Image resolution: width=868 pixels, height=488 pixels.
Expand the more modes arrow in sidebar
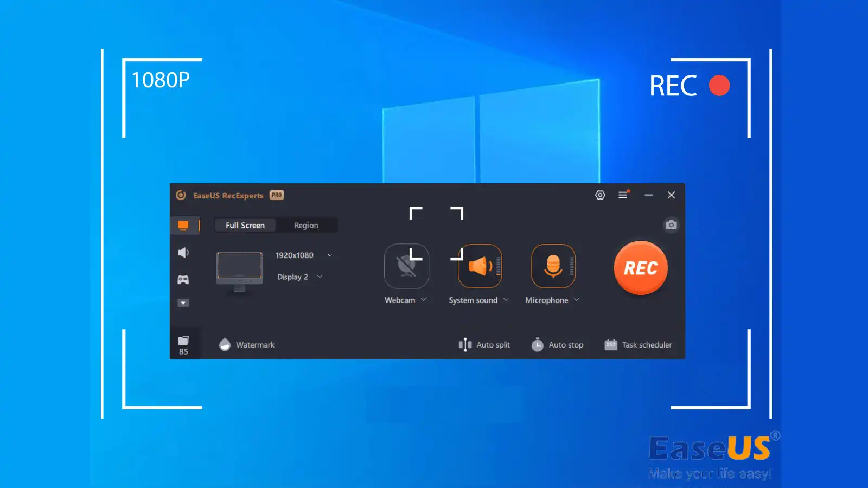[183, 303]
